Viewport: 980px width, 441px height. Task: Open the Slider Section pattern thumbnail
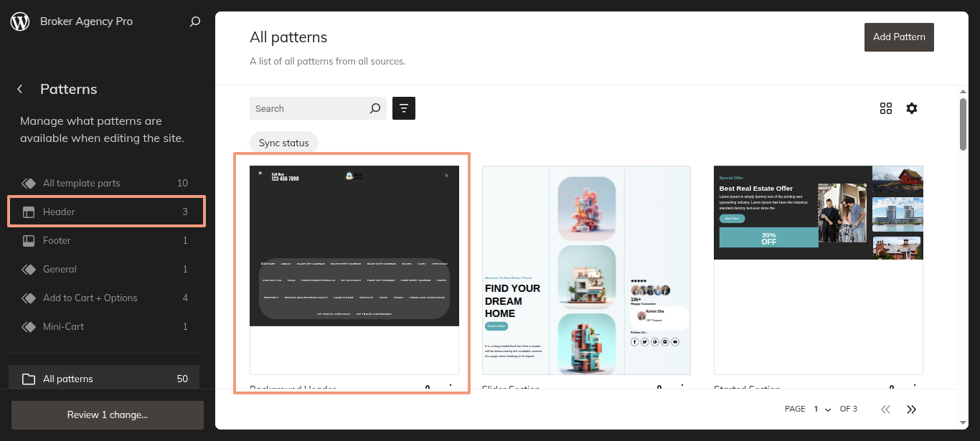586,270
